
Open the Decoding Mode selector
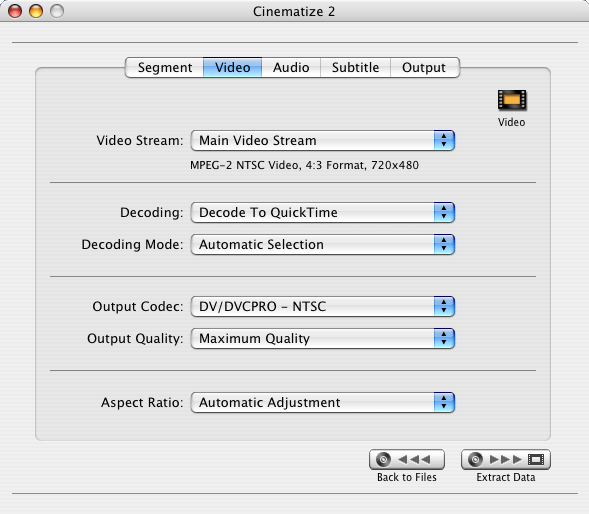click(x=323, y=245)
